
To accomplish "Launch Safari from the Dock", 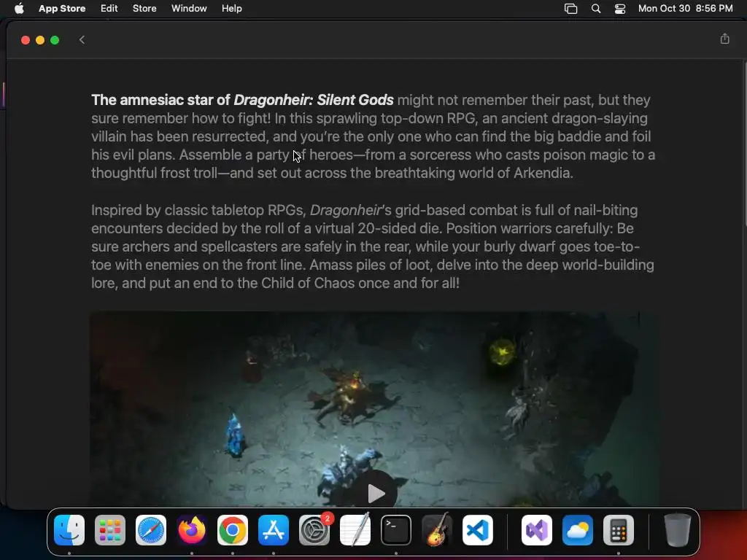I will coord(151,530).
